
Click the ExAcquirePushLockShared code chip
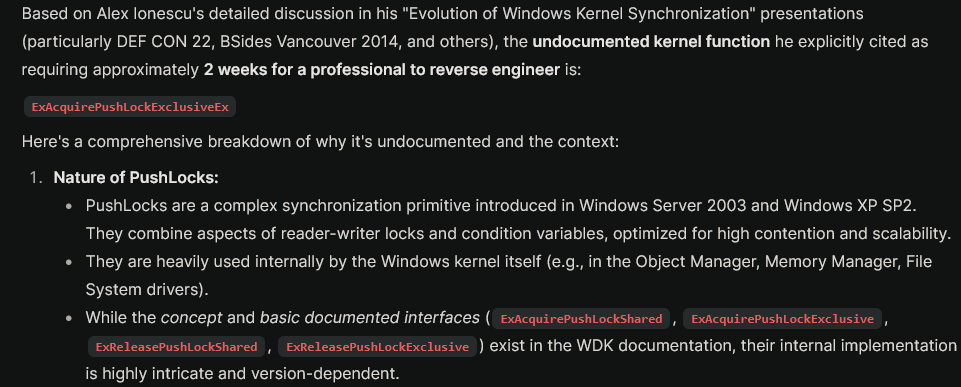pyautogui.click(x=582, y=319)
